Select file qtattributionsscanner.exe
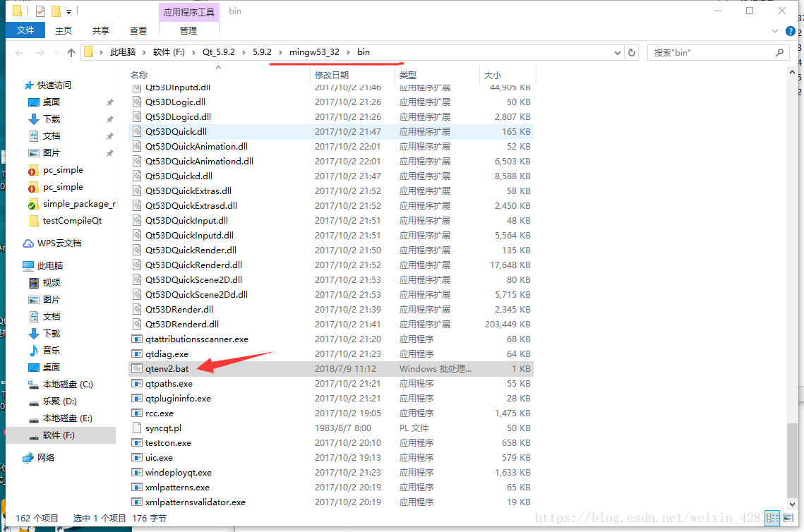This screenshot has height=532, width=804. click(197, 339)
